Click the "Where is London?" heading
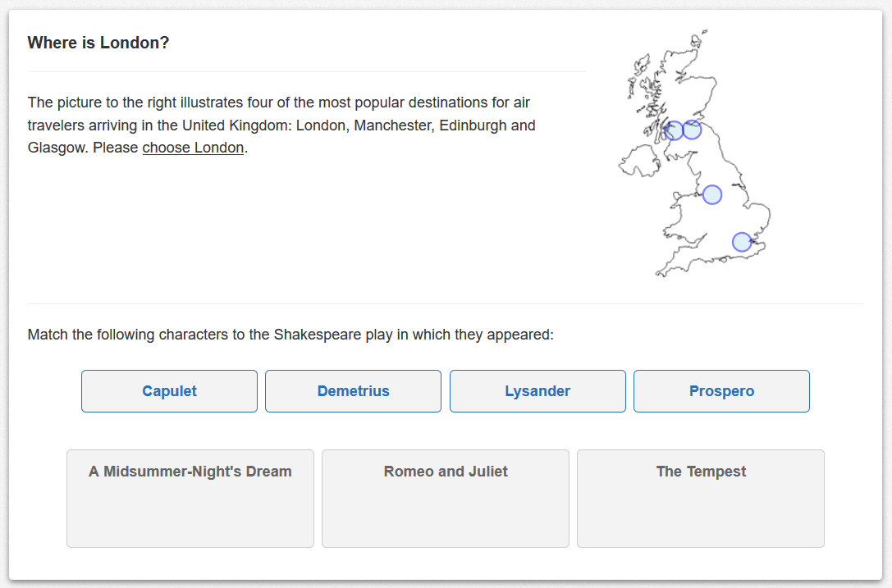 coord(98,43)
